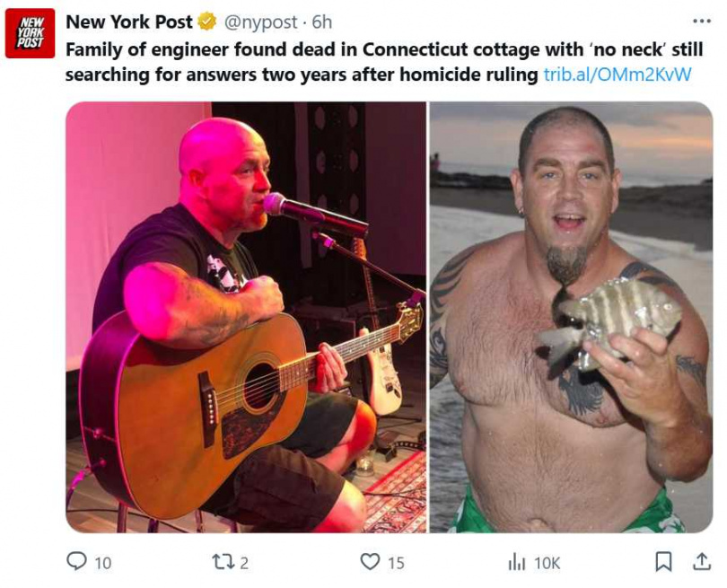Like the post with heart icon
The height and width of the screenshot is (588, 727).
(370, 562)
